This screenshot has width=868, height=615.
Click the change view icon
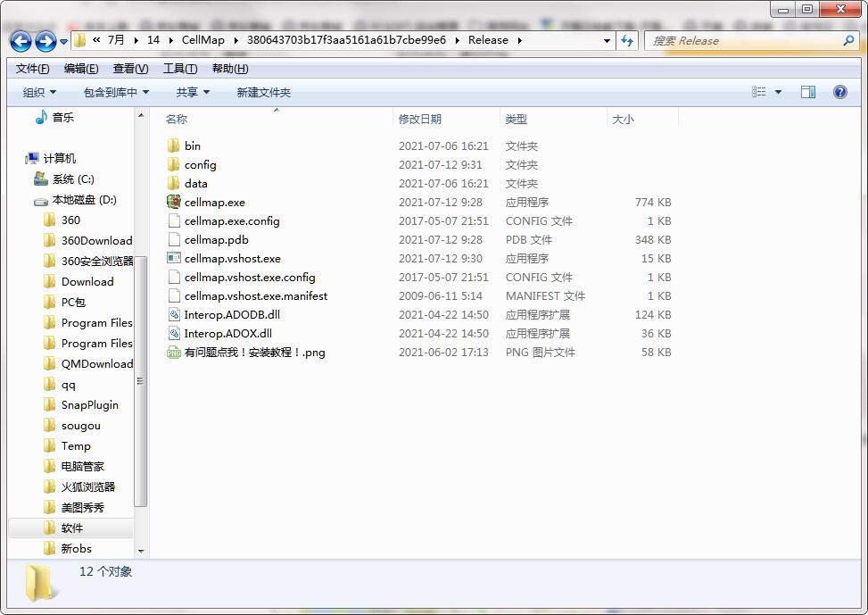759,92
